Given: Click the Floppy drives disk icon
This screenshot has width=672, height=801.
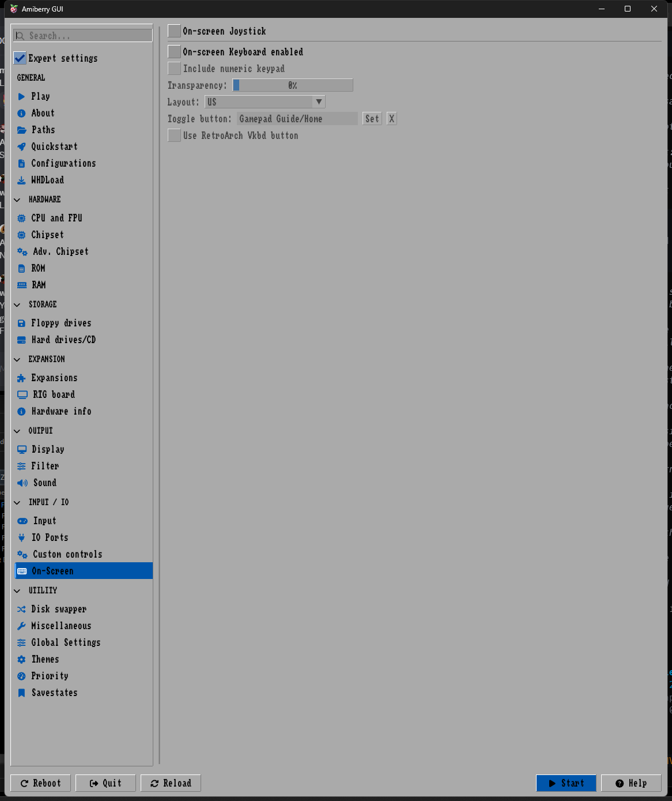Looking at the screenshot, I should (21, 324).
